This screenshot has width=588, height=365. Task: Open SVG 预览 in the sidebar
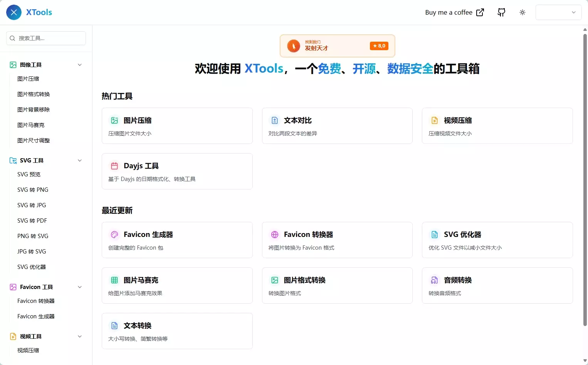(29, 174)
